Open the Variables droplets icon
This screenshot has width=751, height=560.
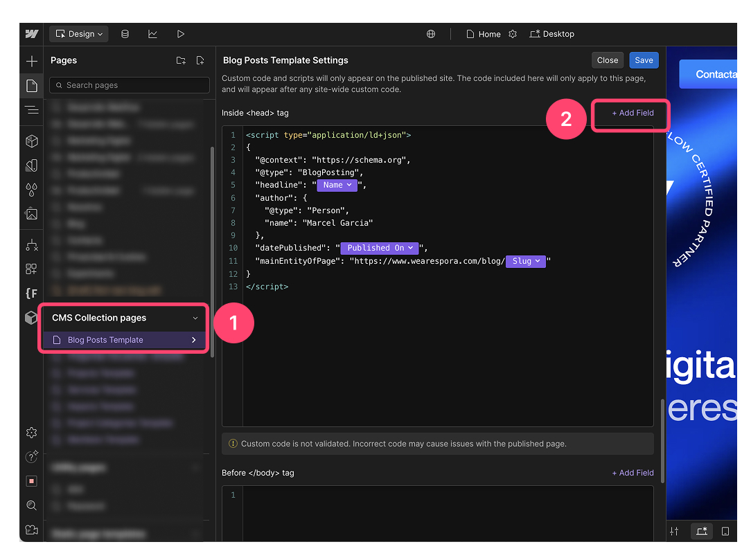(x=32, y=190)
